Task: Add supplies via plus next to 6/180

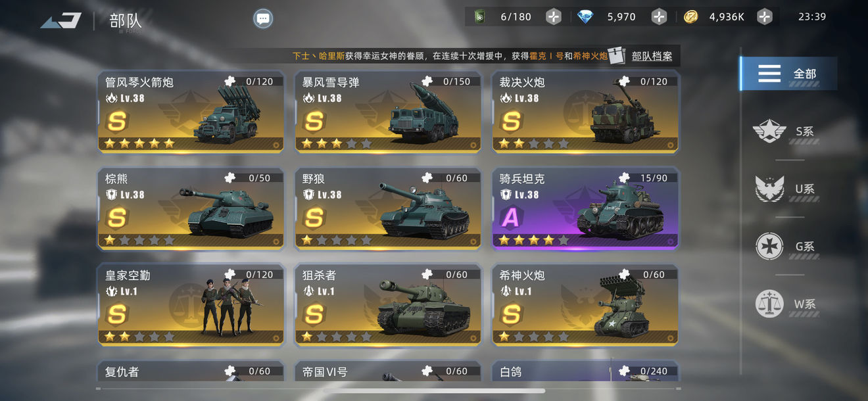Action: click(x=554, y=16)
